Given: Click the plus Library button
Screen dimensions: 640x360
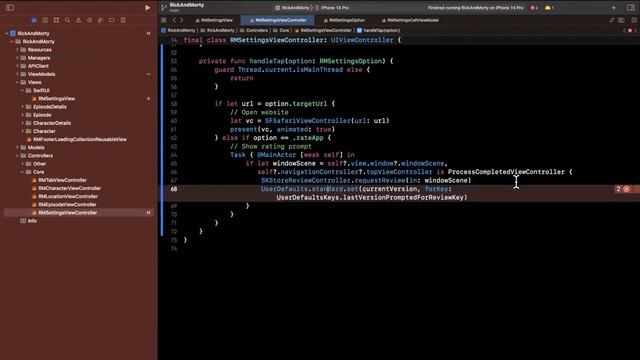Looking at the screenshot, I should coord(613,8).
